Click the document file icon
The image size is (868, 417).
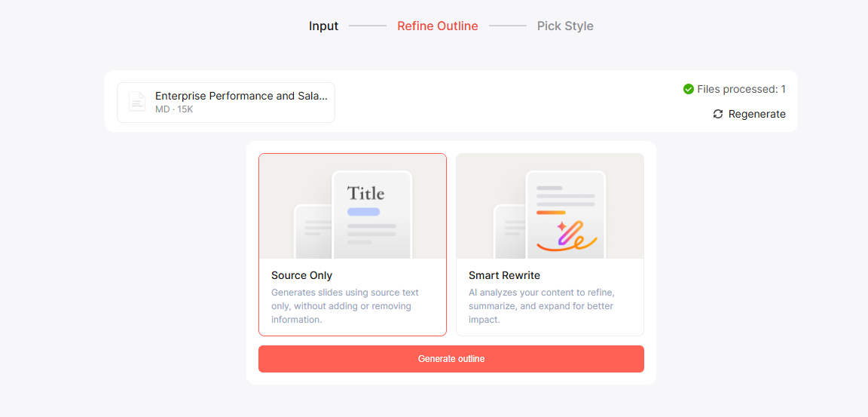[136, 102]
